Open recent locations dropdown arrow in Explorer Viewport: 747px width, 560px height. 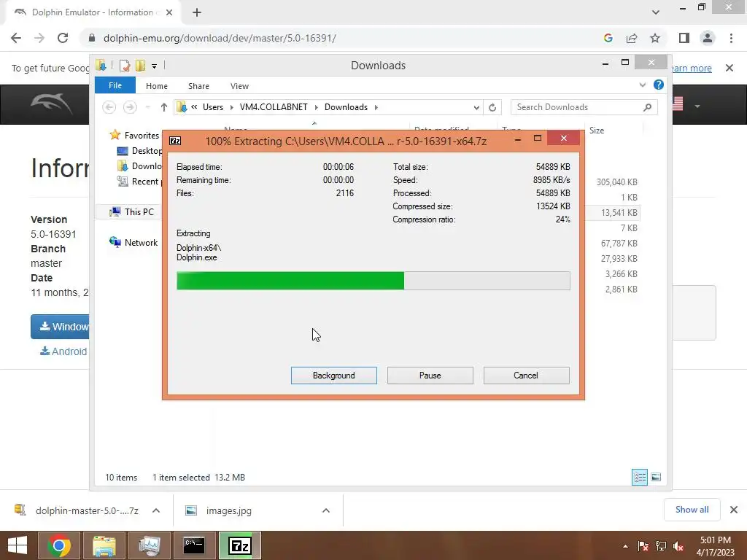(x=147, y=107)
